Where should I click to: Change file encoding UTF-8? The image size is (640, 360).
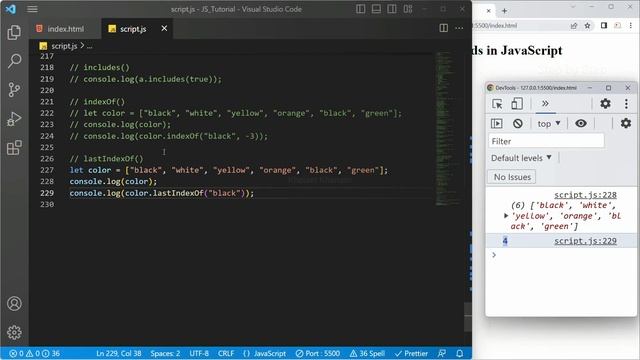[x=199, y=353]
